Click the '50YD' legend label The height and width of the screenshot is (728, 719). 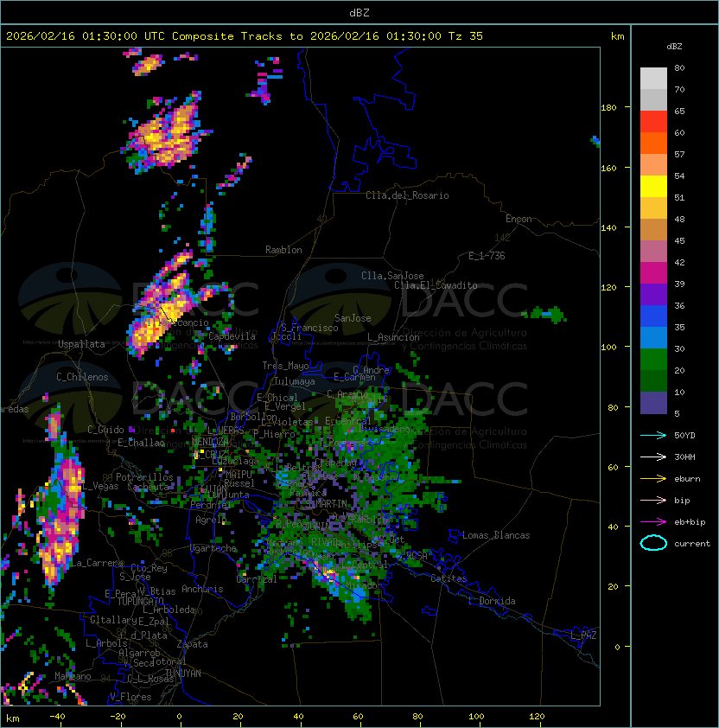click(x=684, y=436)
